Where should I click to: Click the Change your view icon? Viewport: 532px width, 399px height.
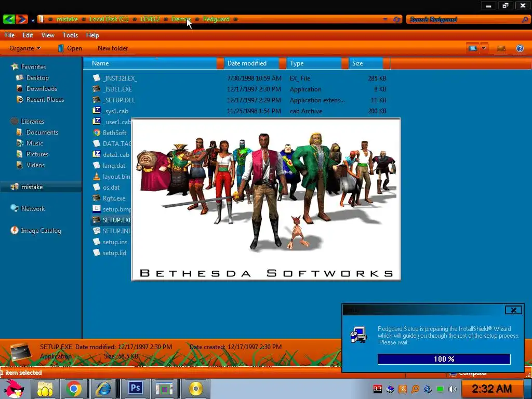(472, 48)
